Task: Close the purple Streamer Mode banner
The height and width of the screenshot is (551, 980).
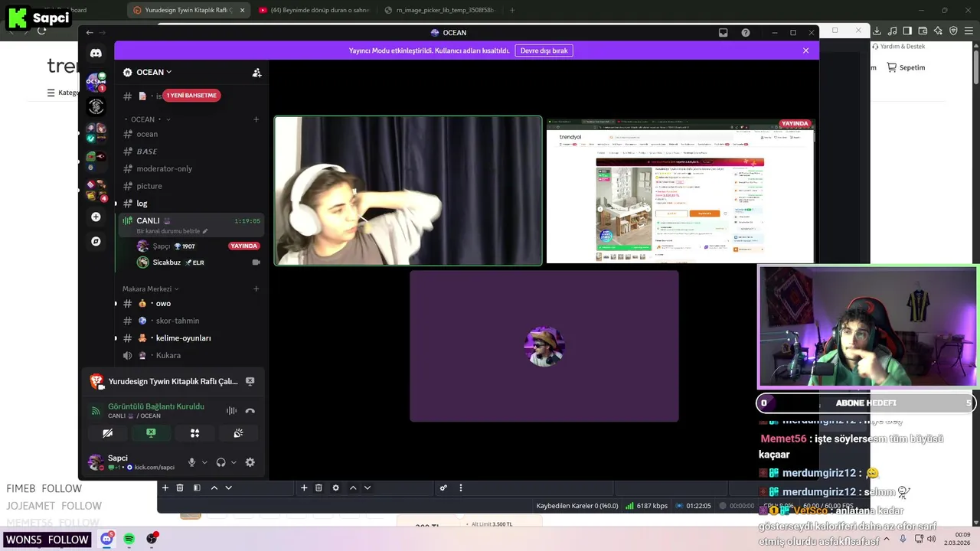Action: (x=805, y=51)
